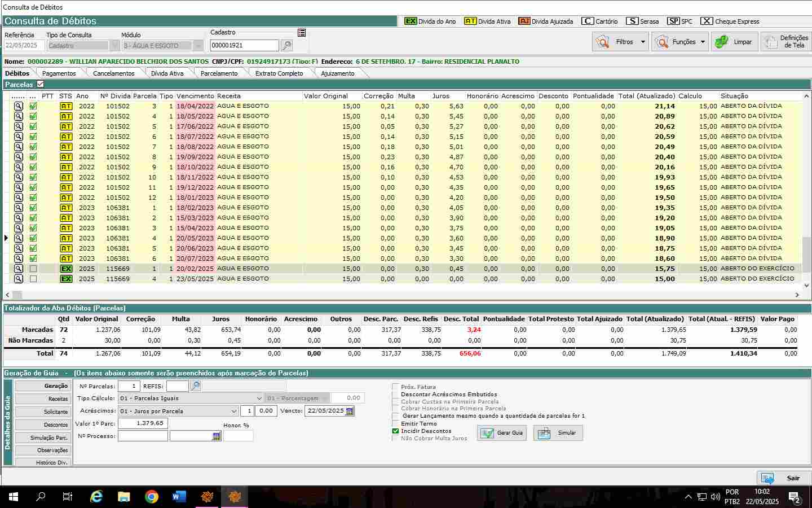Image resolution: width=812 pixels, height=508 pixels.
Task: Open the Extrato Completo tab
Action: 279,73
